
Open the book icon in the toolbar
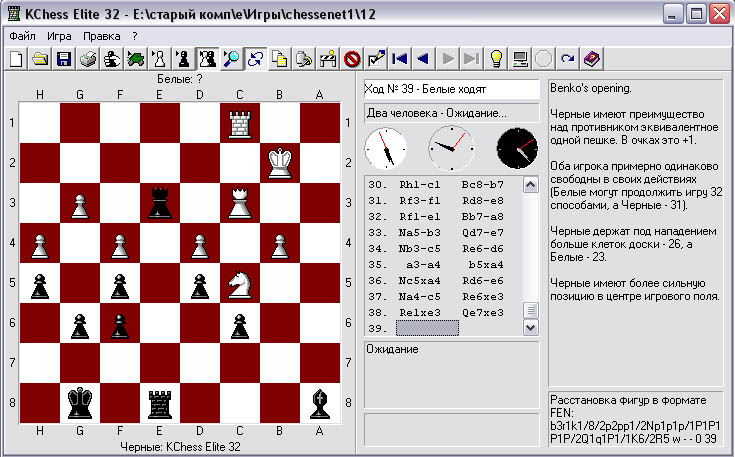592,59
